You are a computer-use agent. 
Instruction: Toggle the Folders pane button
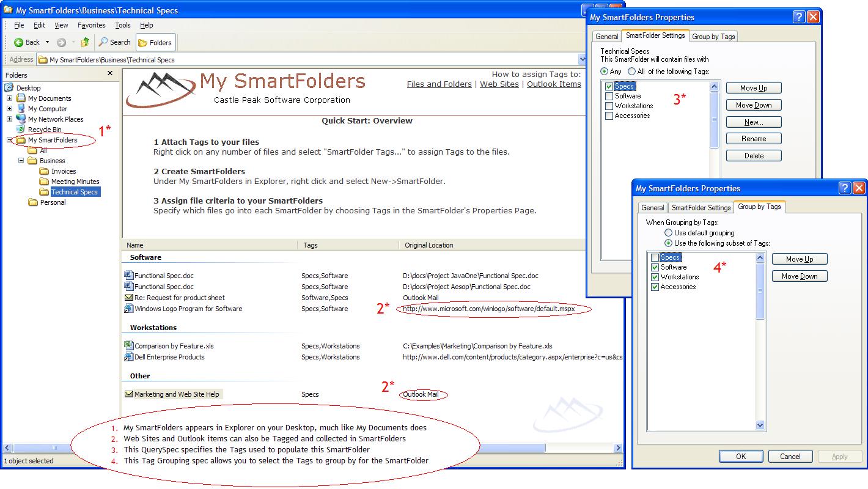155,43
